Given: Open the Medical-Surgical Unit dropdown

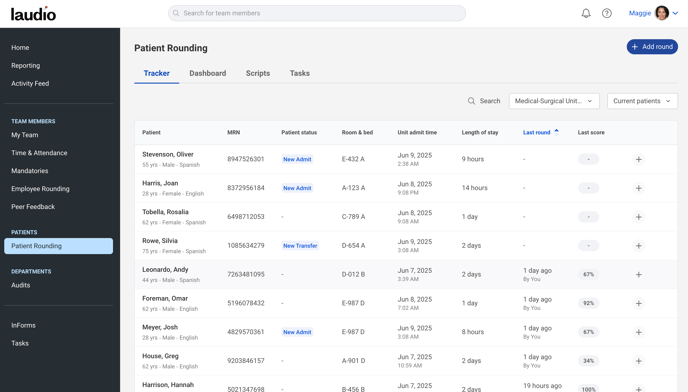Looking at the screenshot, I should (x=554, y=101).
